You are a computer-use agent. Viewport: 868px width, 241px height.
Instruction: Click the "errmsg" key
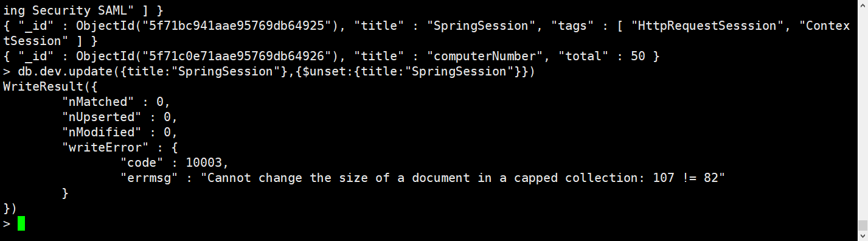point(149,178)
